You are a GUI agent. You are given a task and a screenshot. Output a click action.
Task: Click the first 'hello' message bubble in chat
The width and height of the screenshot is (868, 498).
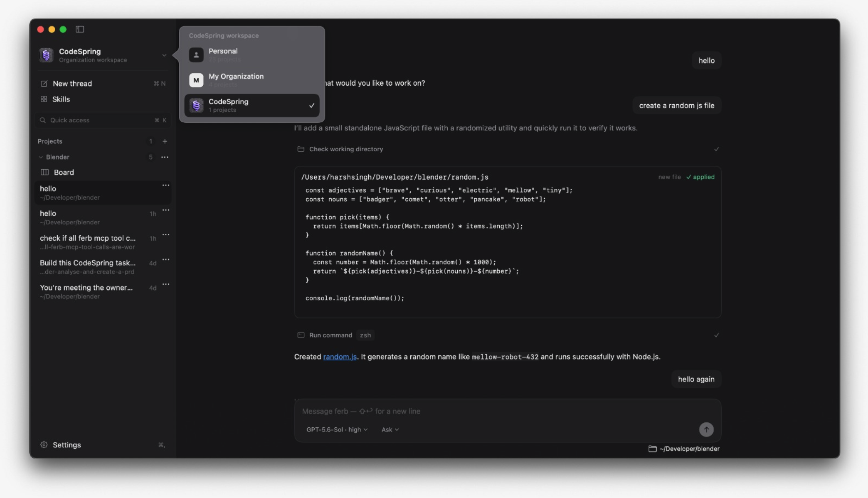point(706,61)
